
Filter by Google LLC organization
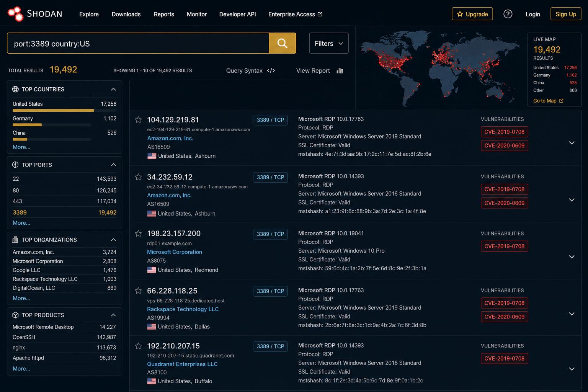[64, 270]
